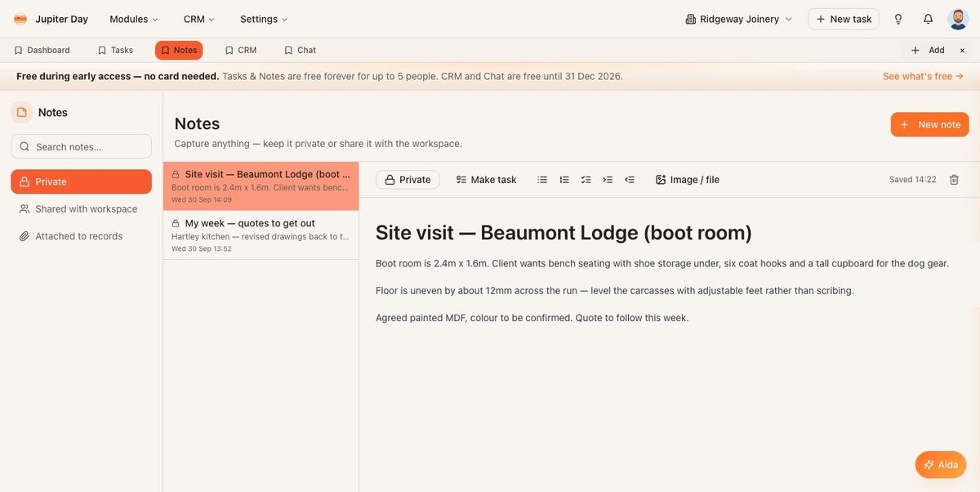The width and height of the screenshot is (980, 492).
Task: Increase indent in note
Action: (608, 180)
